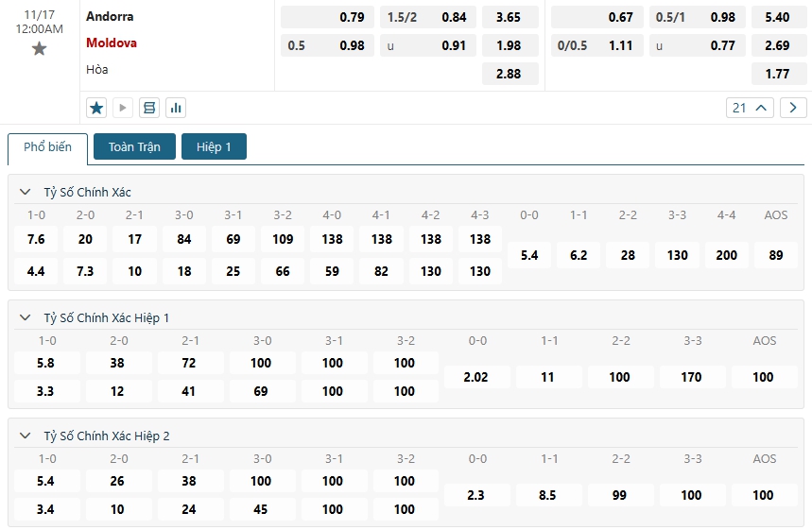812x530 pixels.
Task: Select the full-match draw odds 2.88
Action: tap(510, 74)
